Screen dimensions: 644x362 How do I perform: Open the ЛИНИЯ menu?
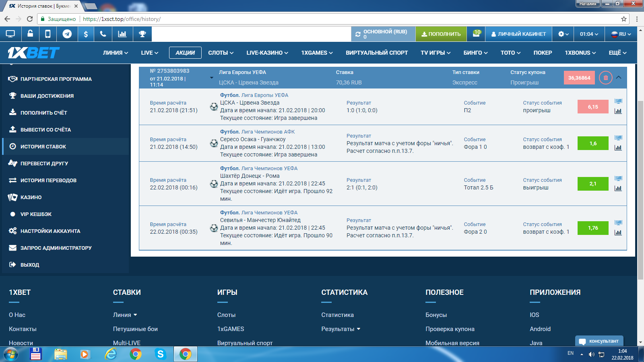click(x=115, y=53)
